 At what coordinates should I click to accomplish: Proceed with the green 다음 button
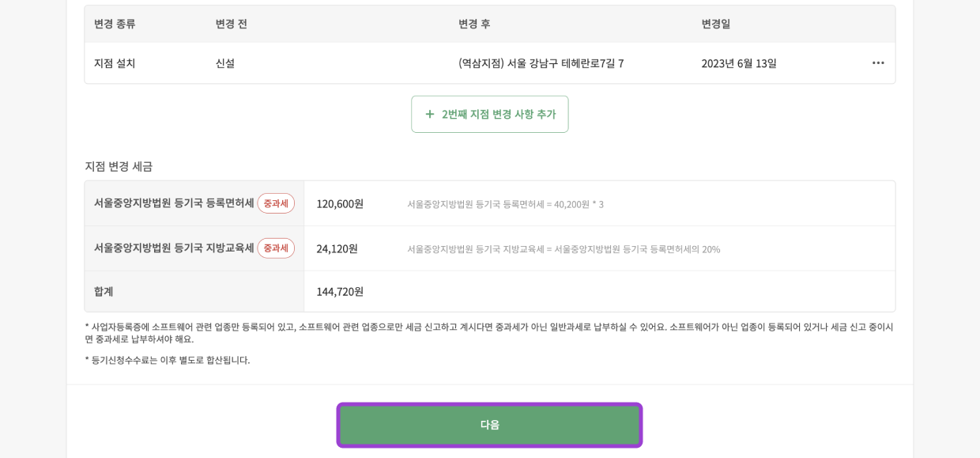(x=489, y=425)
